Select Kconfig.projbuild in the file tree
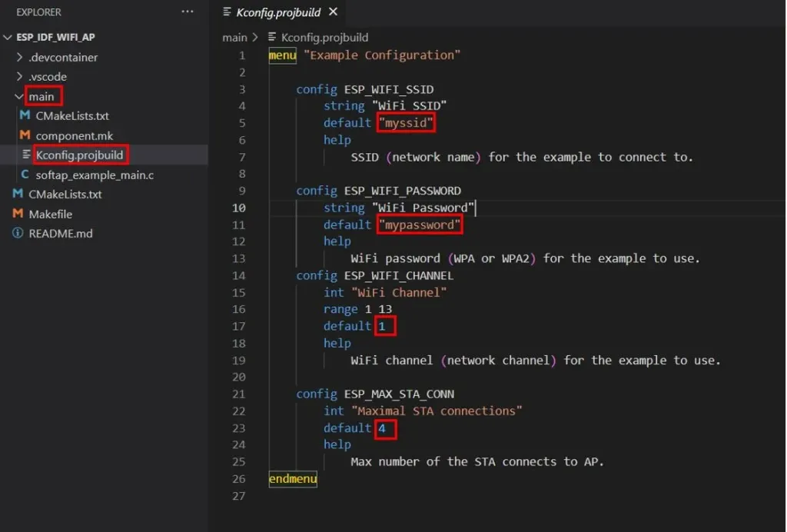 coord(79,155)
